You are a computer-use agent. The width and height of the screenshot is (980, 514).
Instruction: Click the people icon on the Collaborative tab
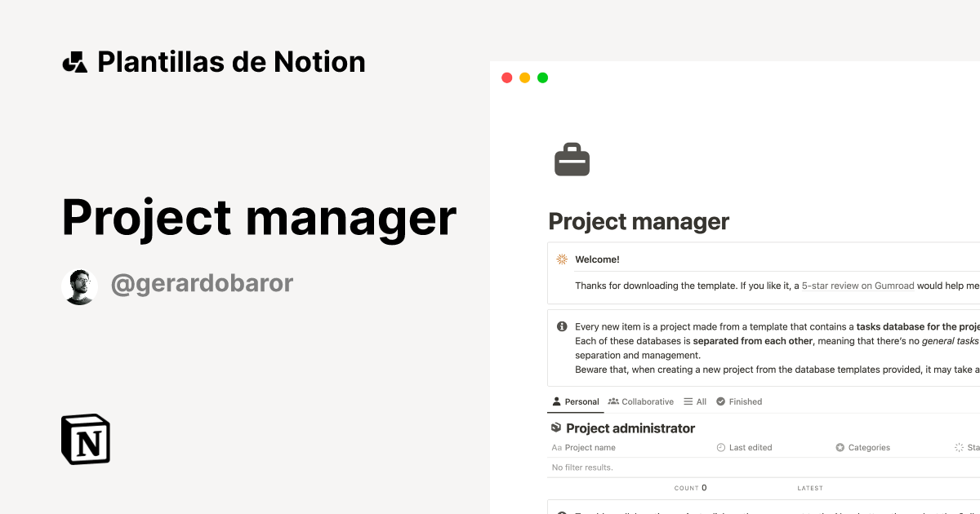click(x=612, y=401)
